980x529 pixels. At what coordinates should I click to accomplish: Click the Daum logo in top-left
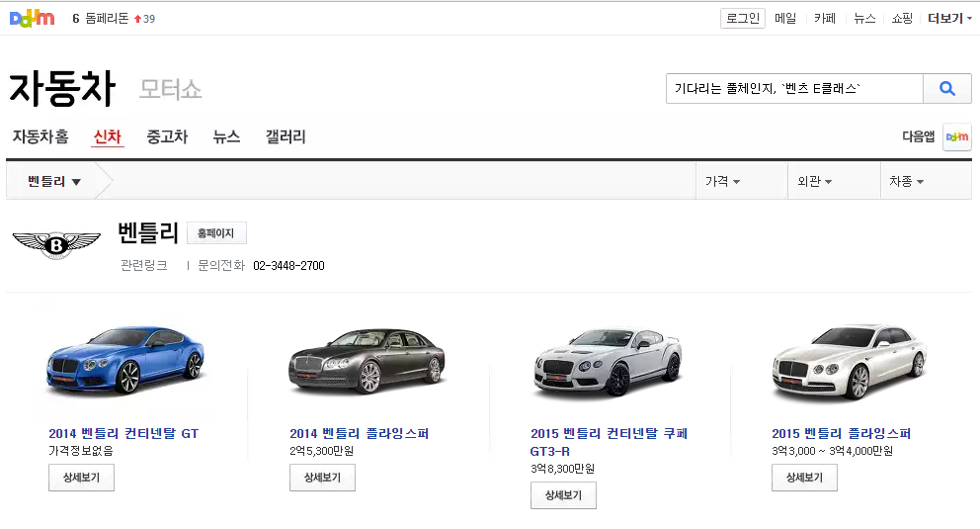32,18
